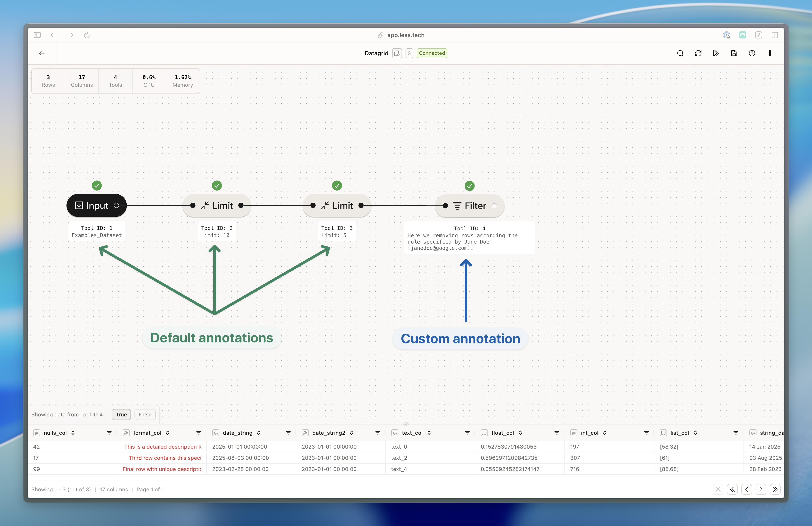Open help via the question mark icon

(x=752, y=53)
